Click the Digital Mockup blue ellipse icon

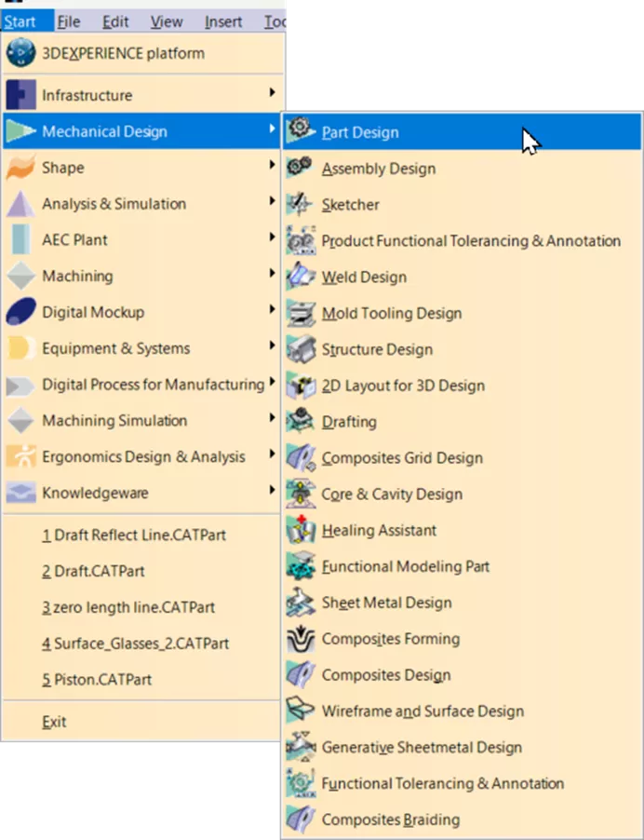(20, 312)
